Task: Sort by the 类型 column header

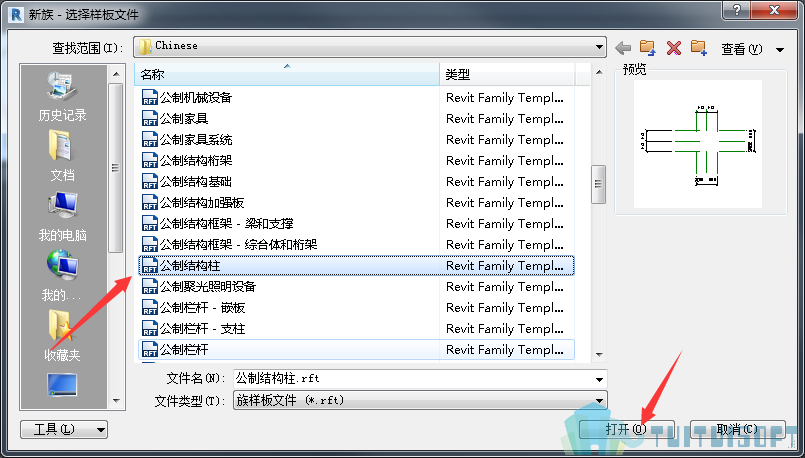Action: (x=507, y=75)
